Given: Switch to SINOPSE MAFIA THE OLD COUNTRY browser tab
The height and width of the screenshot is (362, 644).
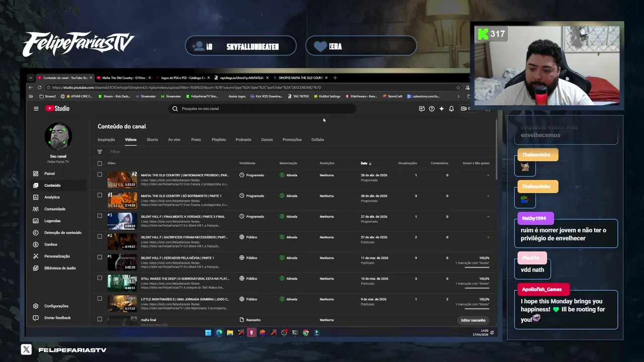Looking at the screenshot, I should pos(301,78).
